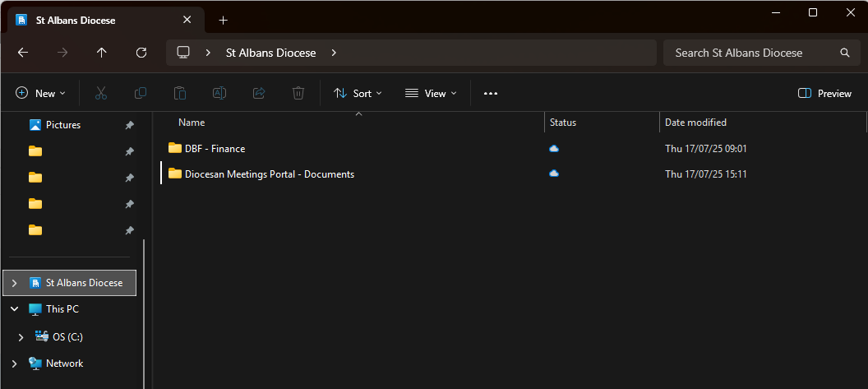Screen dimensions: 868x389
Task: Open the Sort dropdown menu
Action: 358,93
